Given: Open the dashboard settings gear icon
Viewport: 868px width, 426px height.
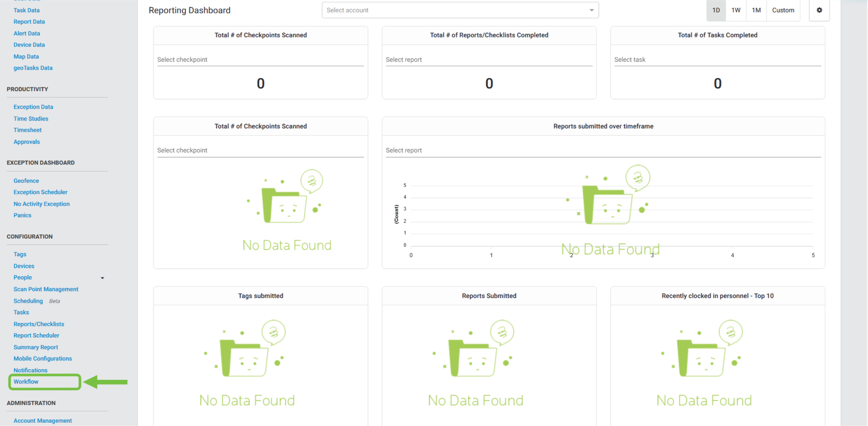Looking at the screenshot, I should pos(819,10).
